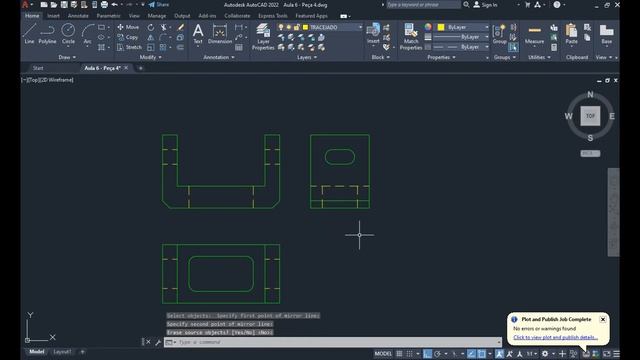
Task: Select the Polyline tool
Action: [47, 34]
